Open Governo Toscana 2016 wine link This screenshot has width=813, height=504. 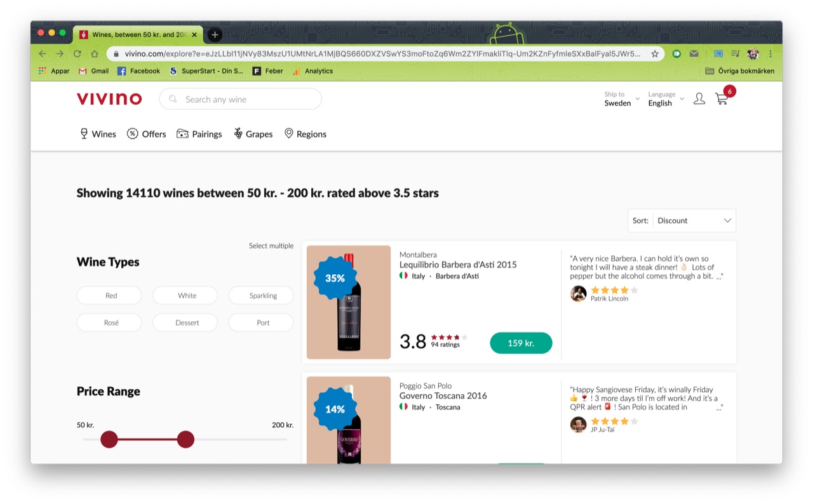443,395
